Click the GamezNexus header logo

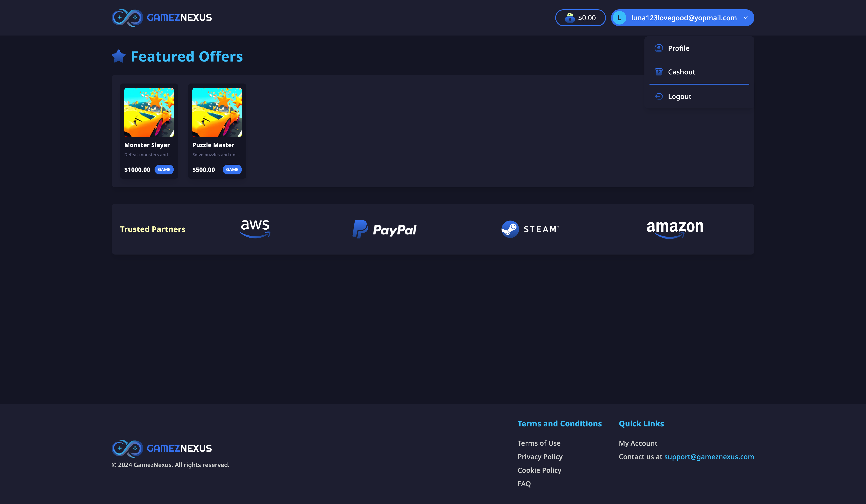[x=162, y=18]
